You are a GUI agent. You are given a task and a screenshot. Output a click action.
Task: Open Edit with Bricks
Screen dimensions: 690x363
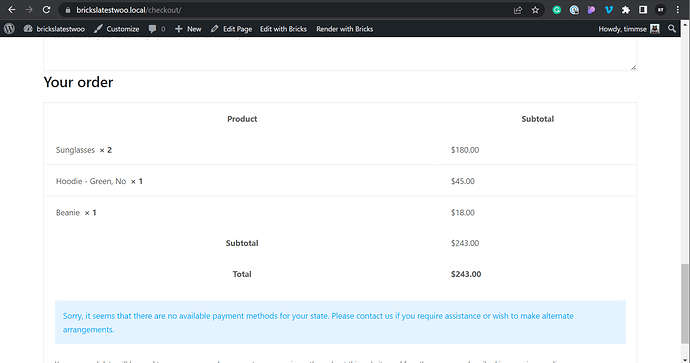click(283, 29)
